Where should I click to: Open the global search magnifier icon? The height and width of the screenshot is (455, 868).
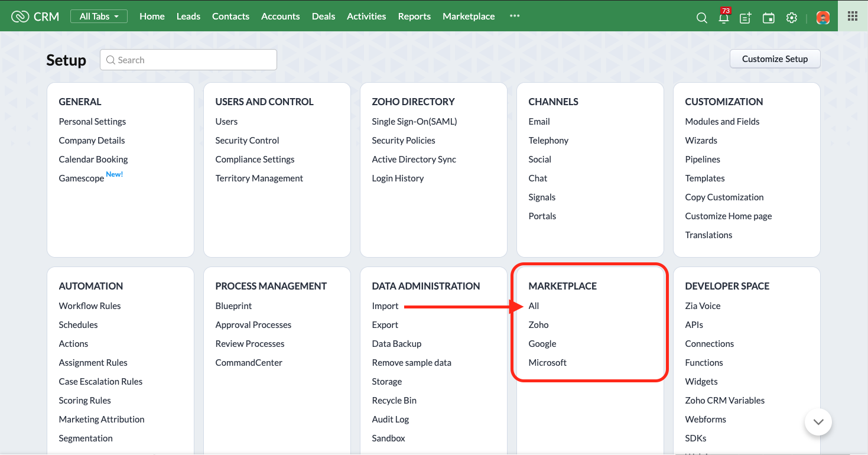(x=702, y=18)
